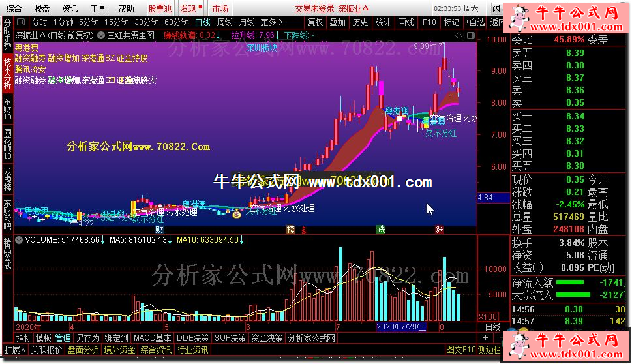Open the 资讯 menu
The height and width of the screenshot is (364, 632).
(70, 8)
